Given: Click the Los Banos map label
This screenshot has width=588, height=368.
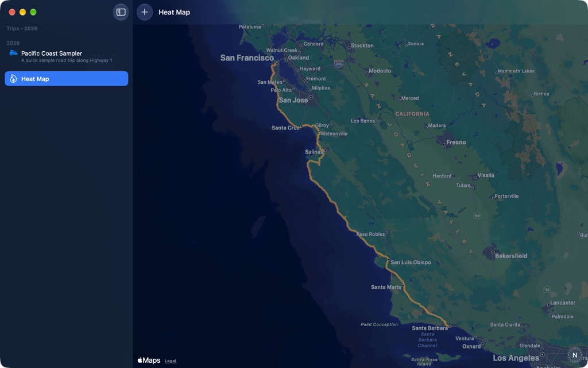Looking at the screenshot, I should 363,121.
